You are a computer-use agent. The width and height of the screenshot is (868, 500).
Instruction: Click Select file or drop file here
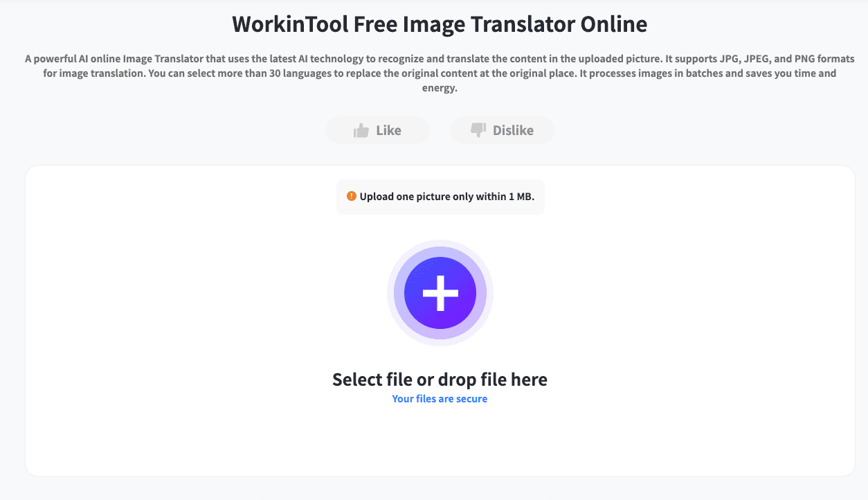tap(440, 380)
